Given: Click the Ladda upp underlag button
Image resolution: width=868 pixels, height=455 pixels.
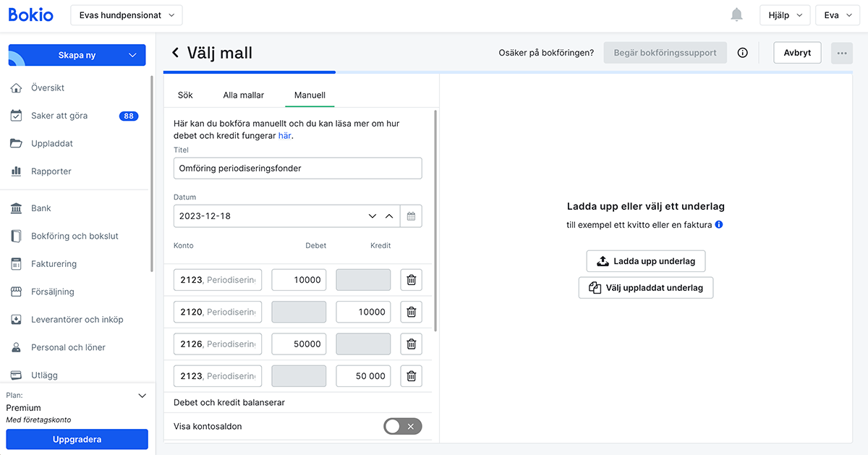Looking at the screenshot, I should tap(645, 261).
